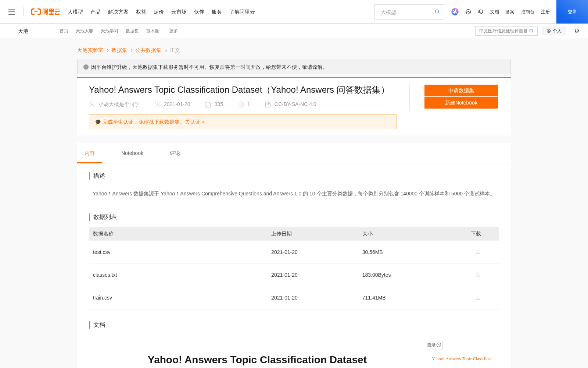
Task: Download train.csv via its download icon
Action: click(x=478, y=298)
